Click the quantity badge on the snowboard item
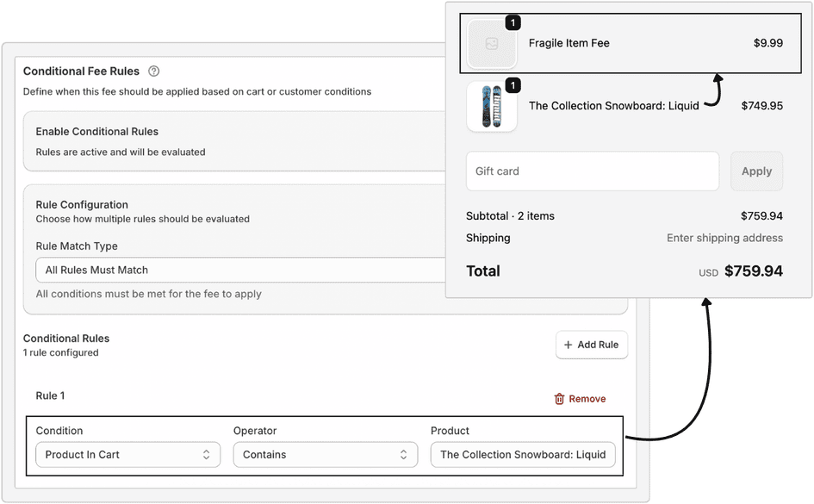Viewport: 814px width, 504px height. [x=513, y=85]
